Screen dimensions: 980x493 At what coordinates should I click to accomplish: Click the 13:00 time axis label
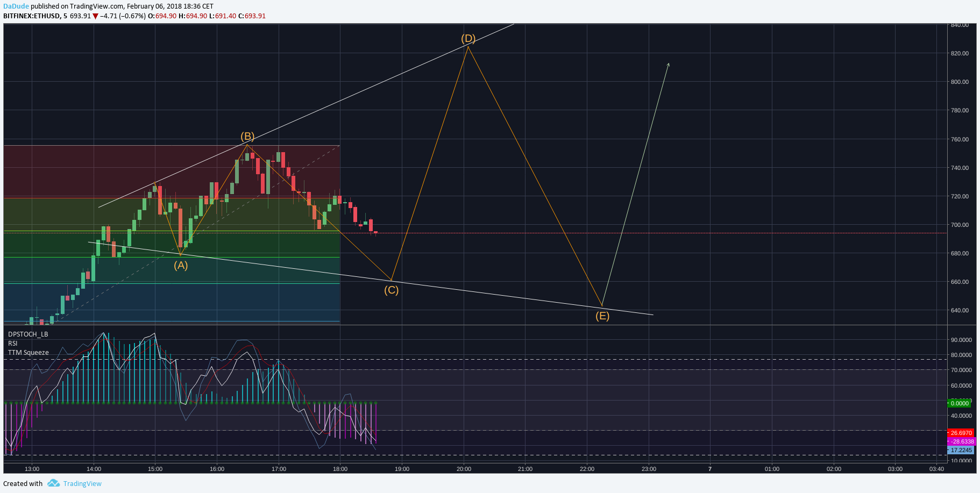(32, 469)
